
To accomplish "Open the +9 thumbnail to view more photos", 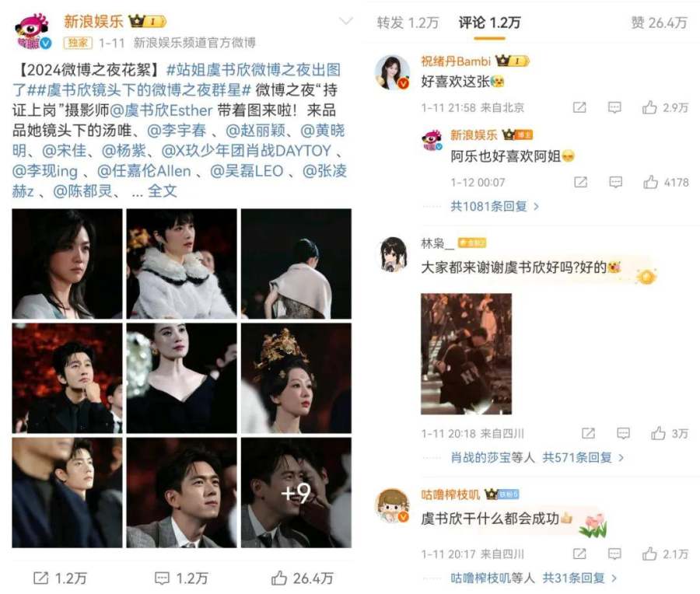I will (x=296, y=493).
